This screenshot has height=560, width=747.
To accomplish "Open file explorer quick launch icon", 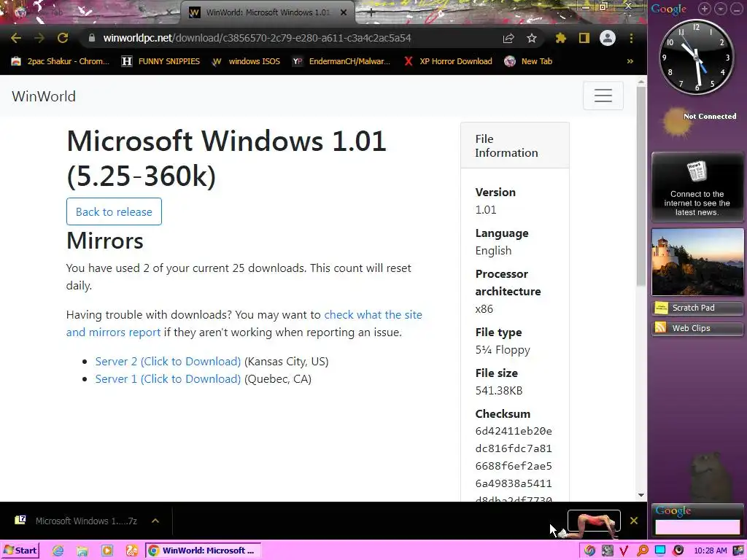I will point(82,551).
